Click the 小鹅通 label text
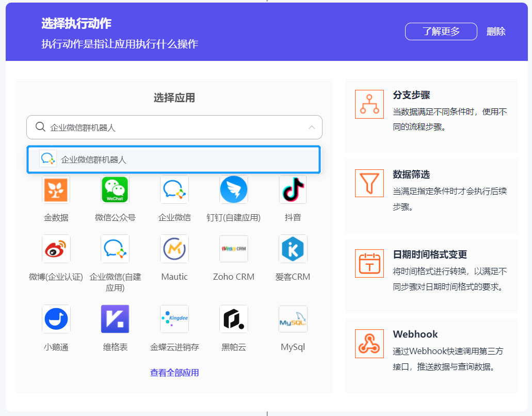Image resolution: width=532 pixels, height=416 pixels. (x=56, y=347)
